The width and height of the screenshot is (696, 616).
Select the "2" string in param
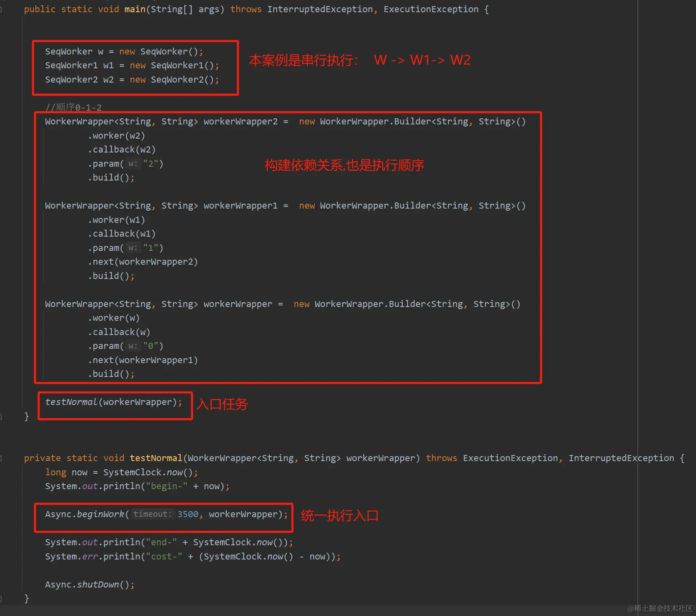(x=151, y=164)
